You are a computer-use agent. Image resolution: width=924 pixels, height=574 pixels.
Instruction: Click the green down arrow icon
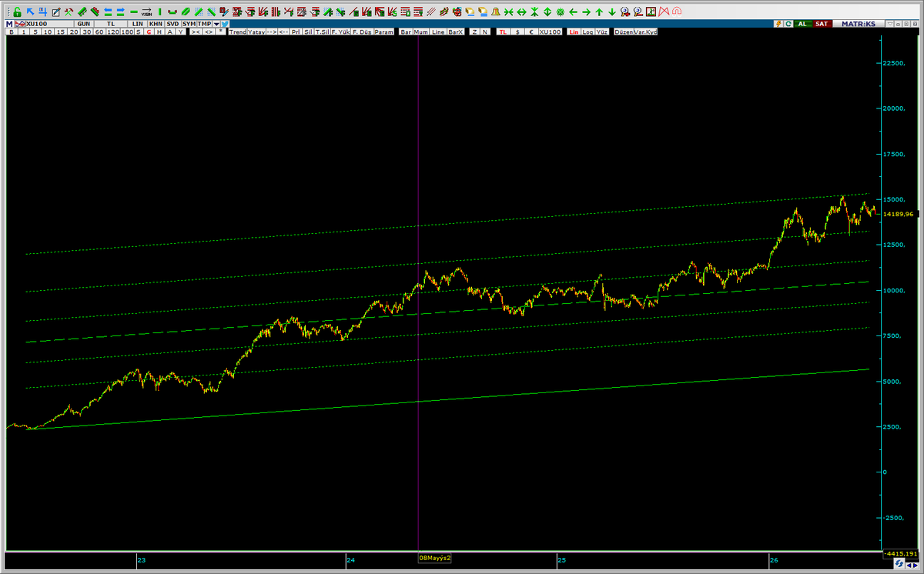coord(612,12)
